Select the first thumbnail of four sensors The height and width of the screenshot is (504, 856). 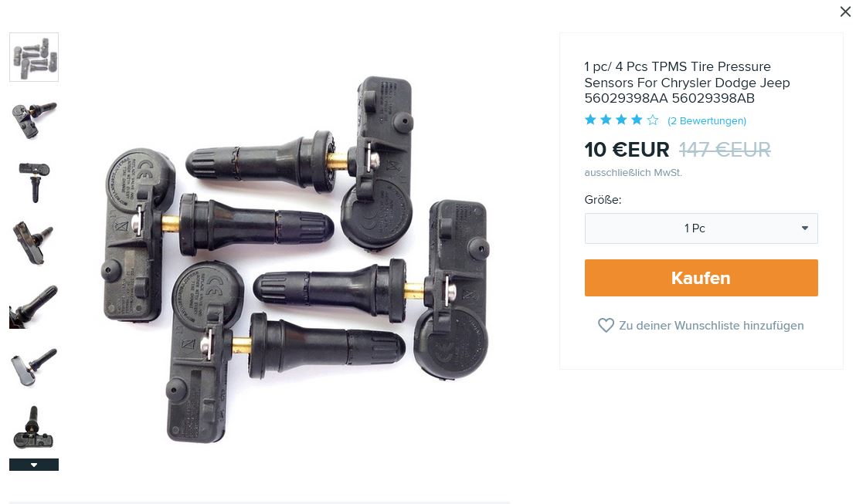[x=34, y=57]
